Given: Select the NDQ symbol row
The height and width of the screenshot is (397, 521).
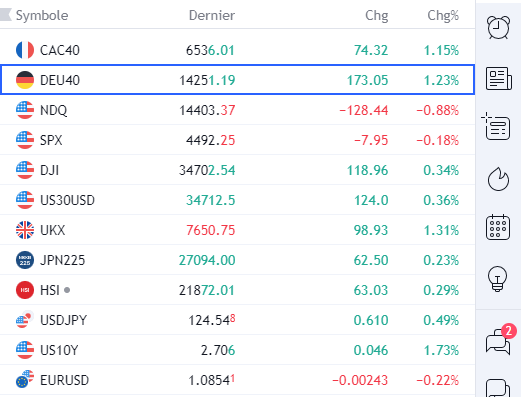Looking at the screenshot, I should (237, 110).
